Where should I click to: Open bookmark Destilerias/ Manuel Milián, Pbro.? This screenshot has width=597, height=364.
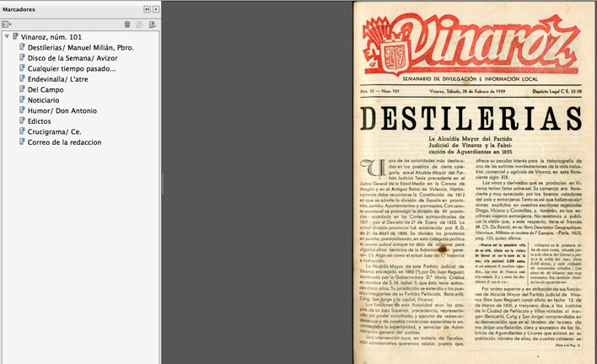80,48
